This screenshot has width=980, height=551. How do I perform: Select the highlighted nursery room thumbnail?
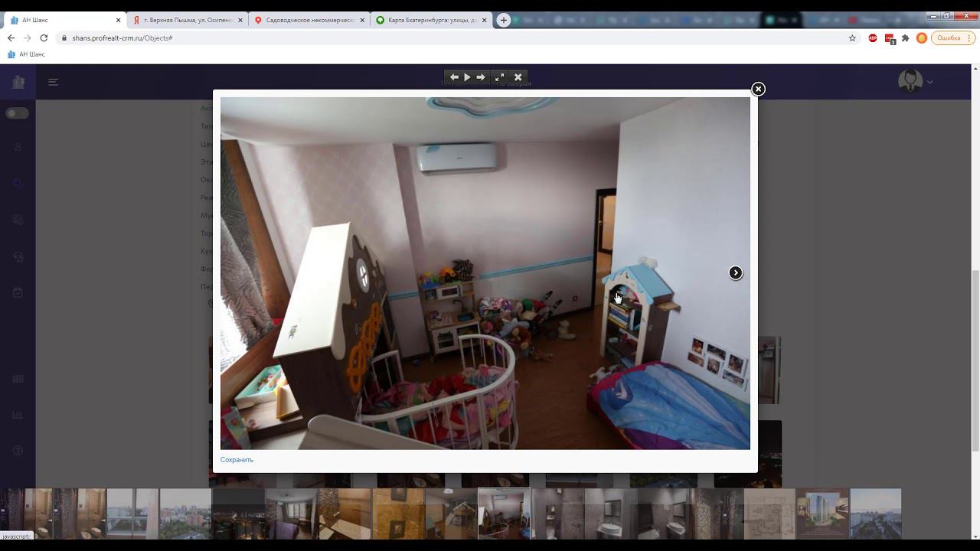point(505,514)
